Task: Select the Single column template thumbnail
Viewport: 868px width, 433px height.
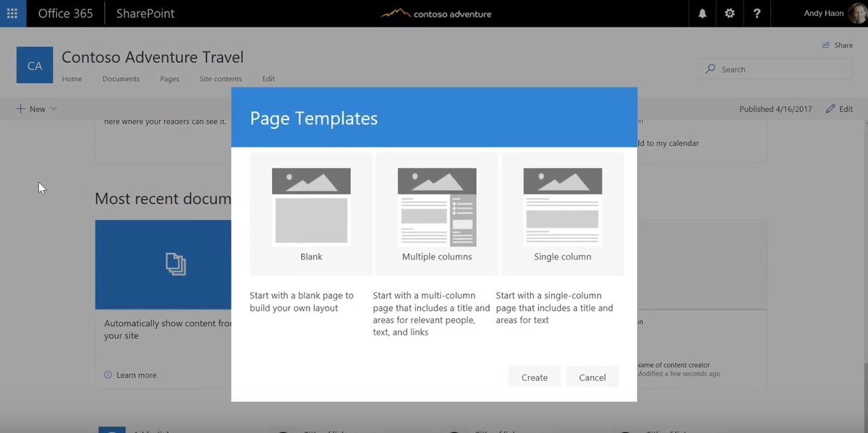Action: point(563,207)
